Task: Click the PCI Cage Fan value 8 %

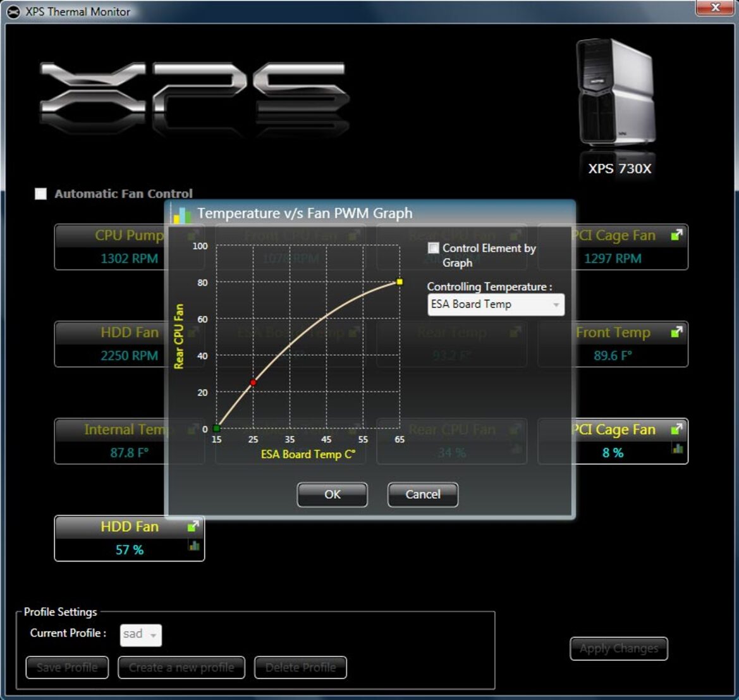Action: (613, 453)
